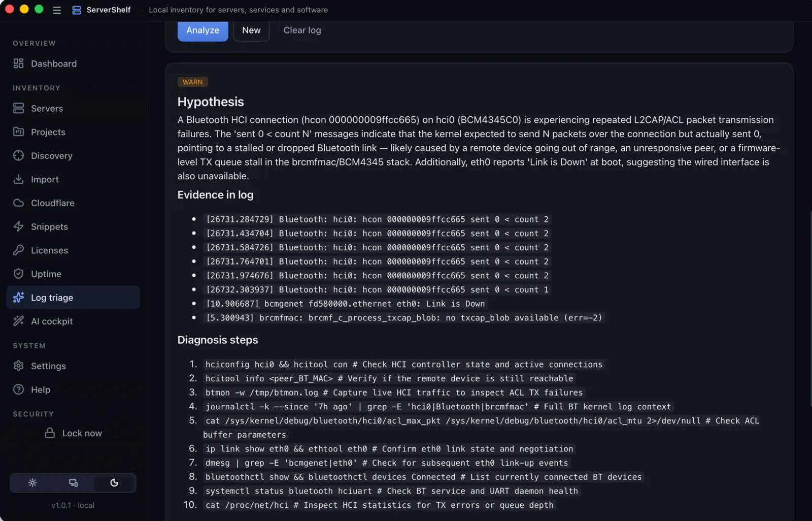Screen dimensions: 812x521
Task: Click the Clear log button
Action: coord(302,30)
